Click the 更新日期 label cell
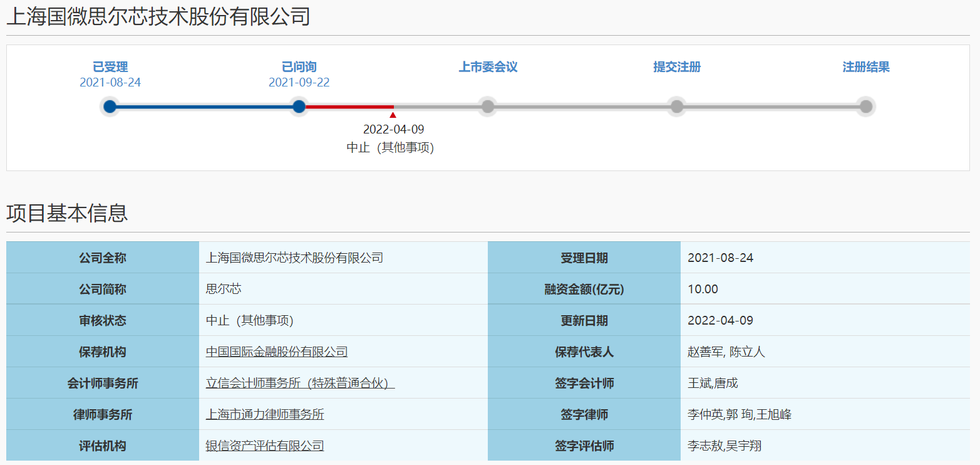 584,320
